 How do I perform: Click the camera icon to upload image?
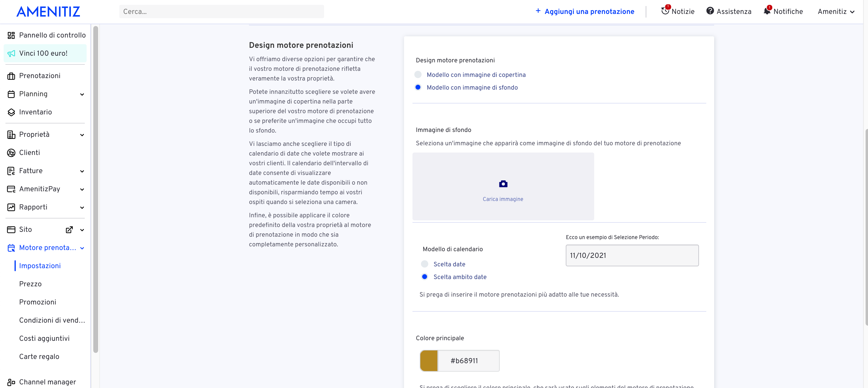coord(503,184)
